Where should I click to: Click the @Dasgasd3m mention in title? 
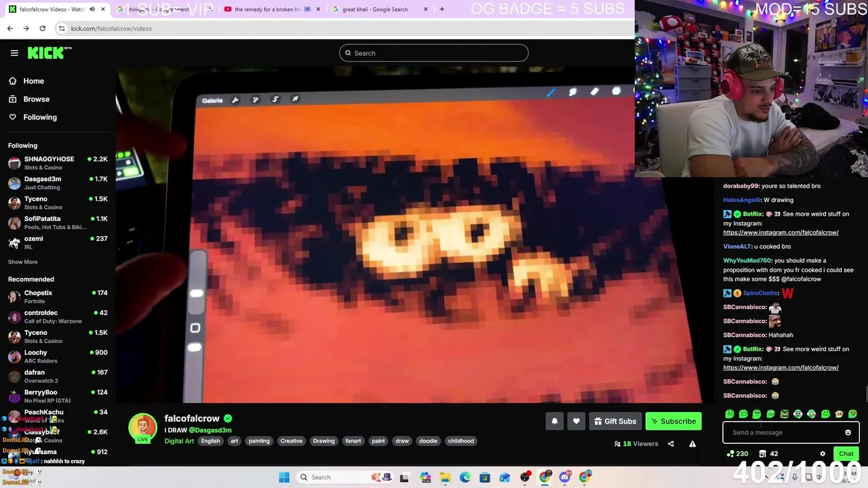(x=210, y=430)
